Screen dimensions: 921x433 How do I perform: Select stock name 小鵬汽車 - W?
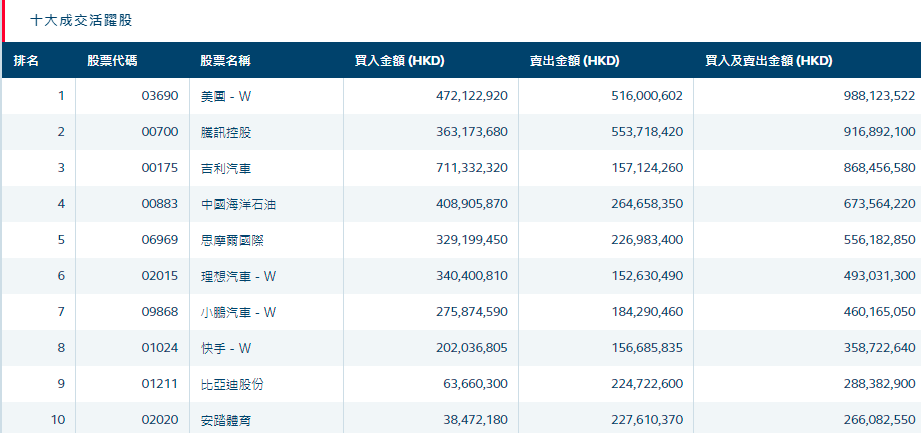(238, 312)
